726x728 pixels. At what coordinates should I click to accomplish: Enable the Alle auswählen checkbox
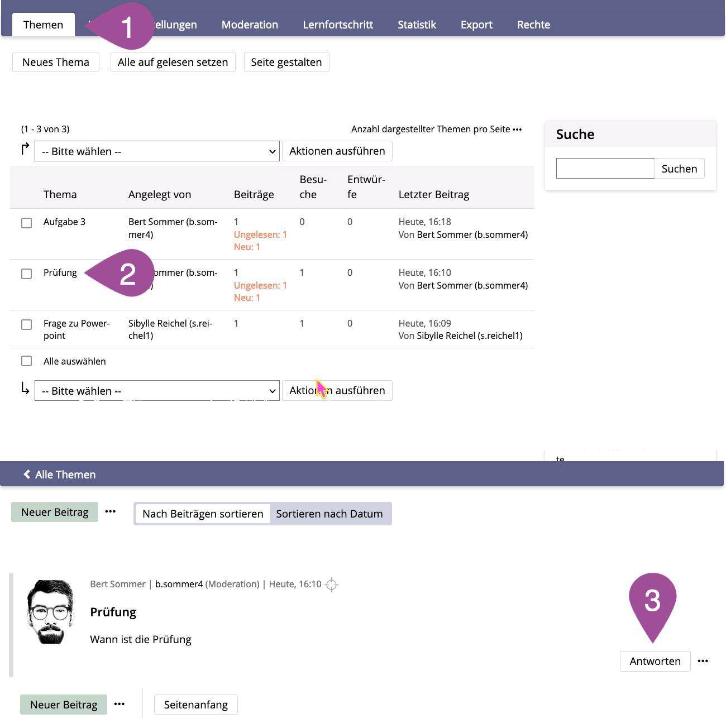26,361
